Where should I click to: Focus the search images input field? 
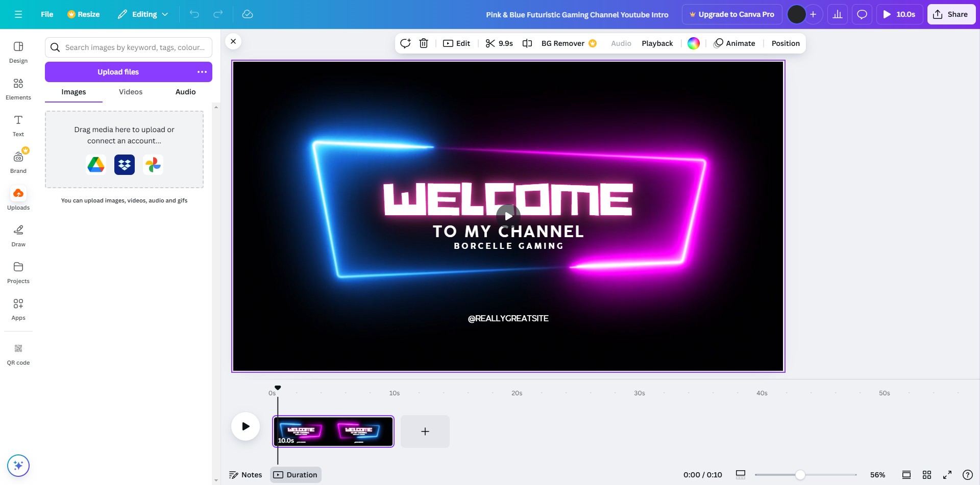129,47
